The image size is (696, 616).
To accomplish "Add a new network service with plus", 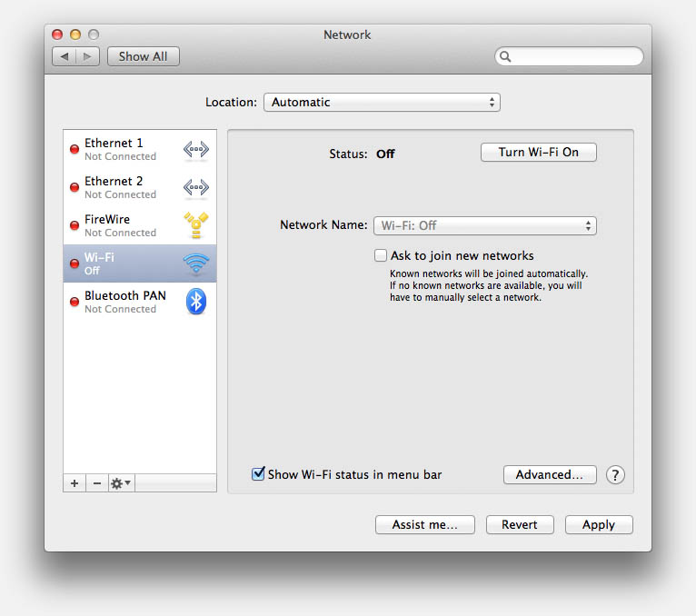I will click(75, 483).
